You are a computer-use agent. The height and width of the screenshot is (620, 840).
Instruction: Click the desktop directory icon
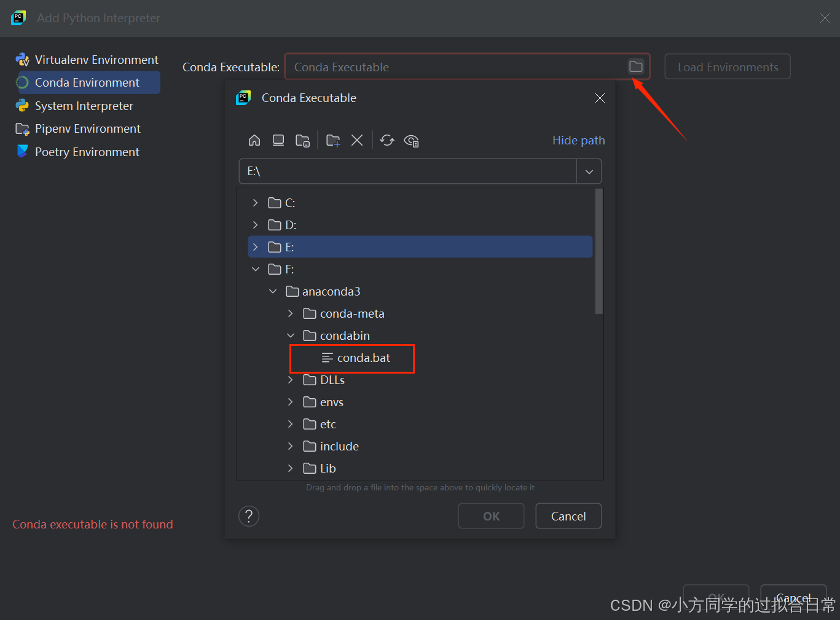pos(278,140)
